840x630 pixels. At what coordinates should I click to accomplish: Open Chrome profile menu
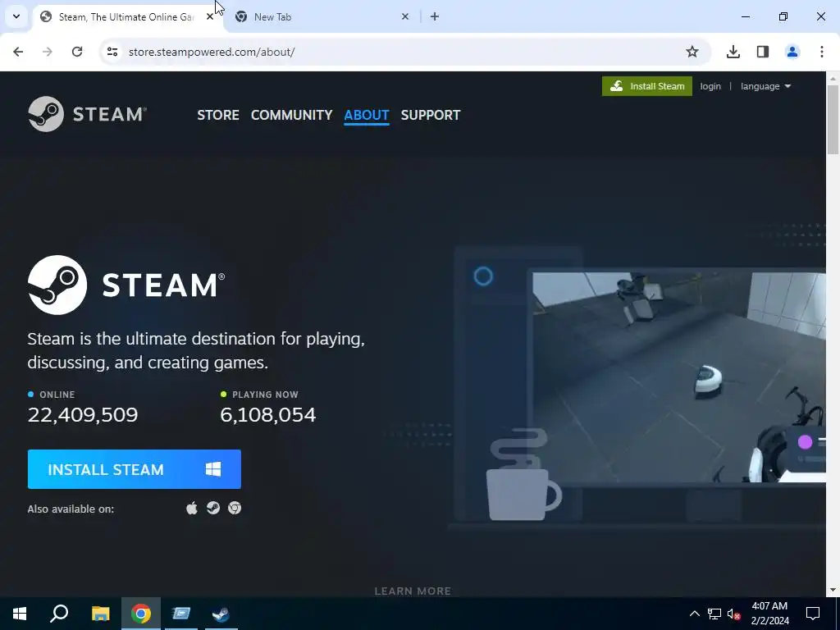point(792,52)
